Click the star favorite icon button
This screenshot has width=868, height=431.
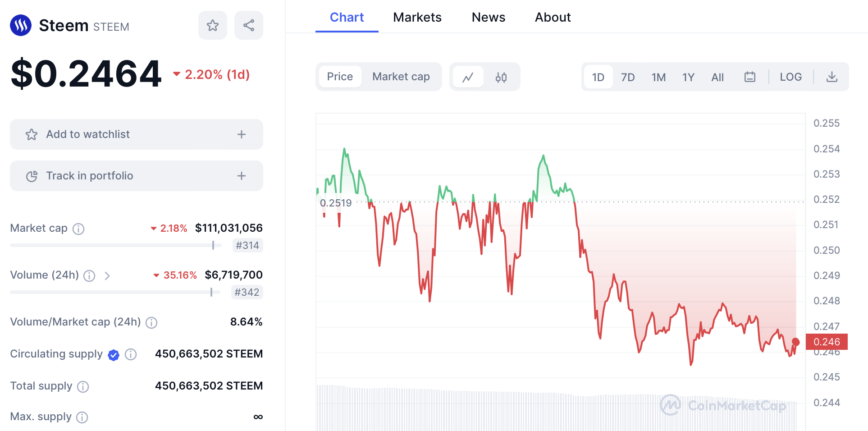213,25
